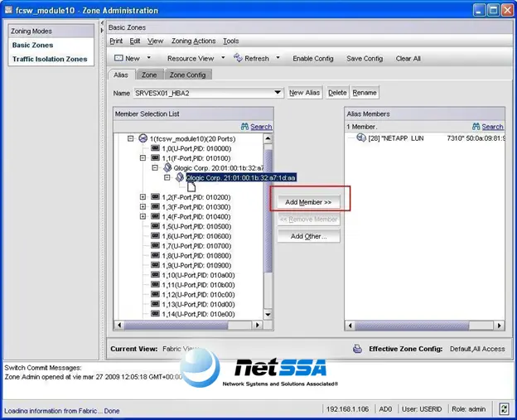Click the blank document icon under the Qlogic node
Image resolution: width=517 pixels, height=420 pixels.
point(191,187)
